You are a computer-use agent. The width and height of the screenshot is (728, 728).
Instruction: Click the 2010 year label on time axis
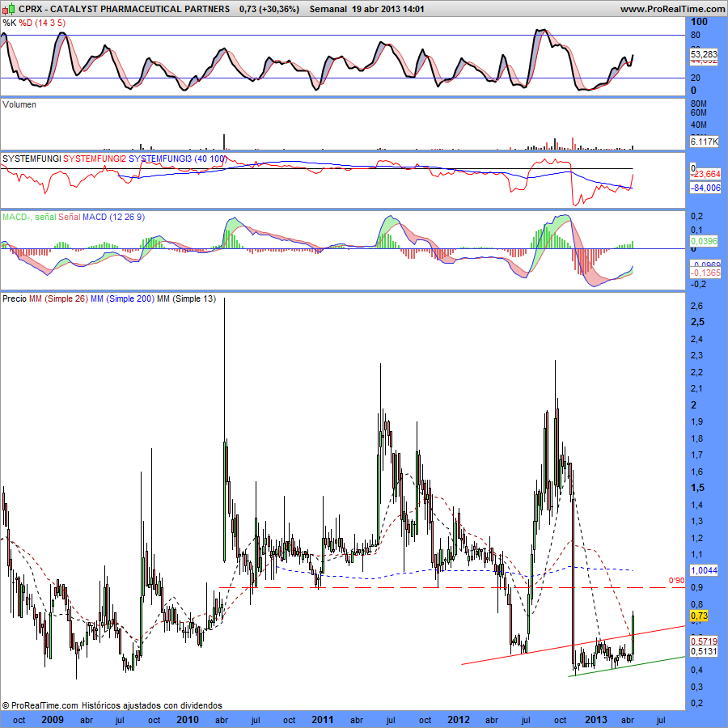coord(188,720)
